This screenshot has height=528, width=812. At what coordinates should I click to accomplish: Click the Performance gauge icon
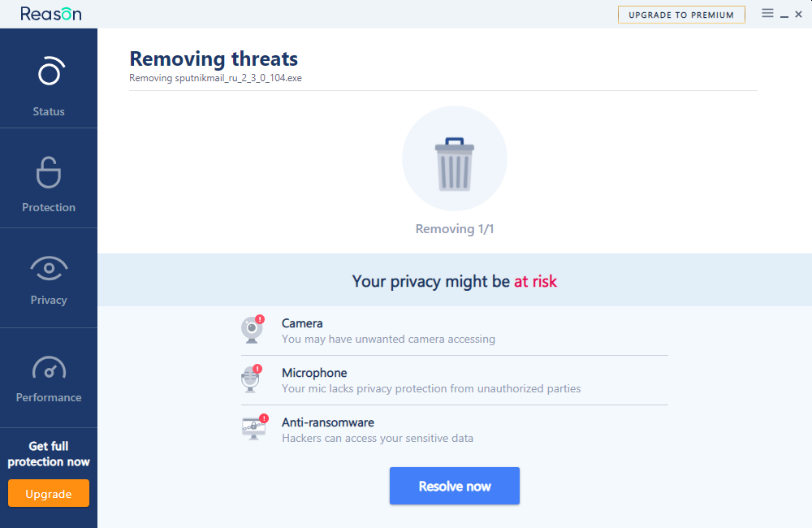coord(49,368)
